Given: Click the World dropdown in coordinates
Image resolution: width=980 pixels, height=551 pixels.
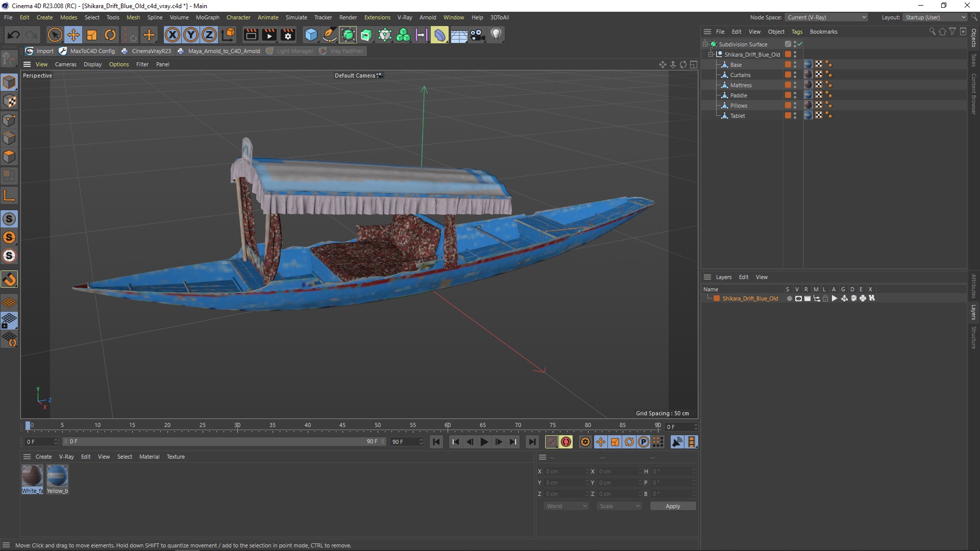Looking at the screenshot, I should (x=566, y=506).
